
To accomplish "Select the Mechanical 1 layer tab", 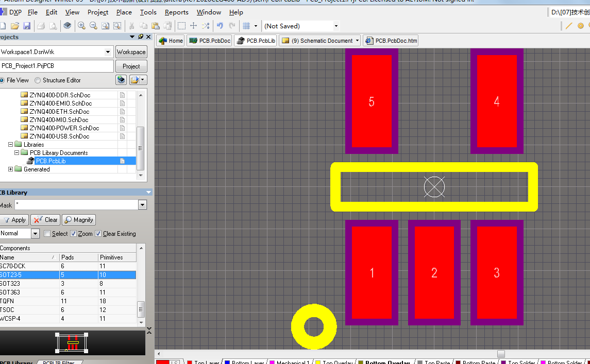I will (290, 362).
